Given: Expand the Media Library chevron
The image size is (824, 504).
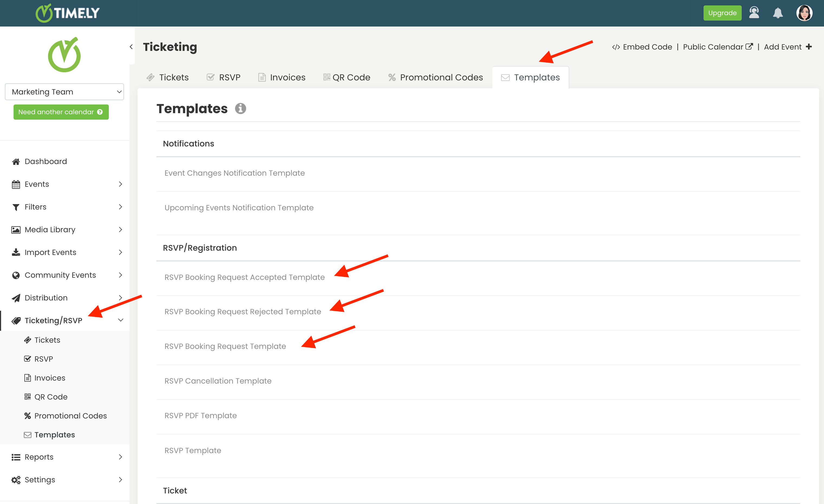Looking at the screenshot, I should click(x=120, y=230).
